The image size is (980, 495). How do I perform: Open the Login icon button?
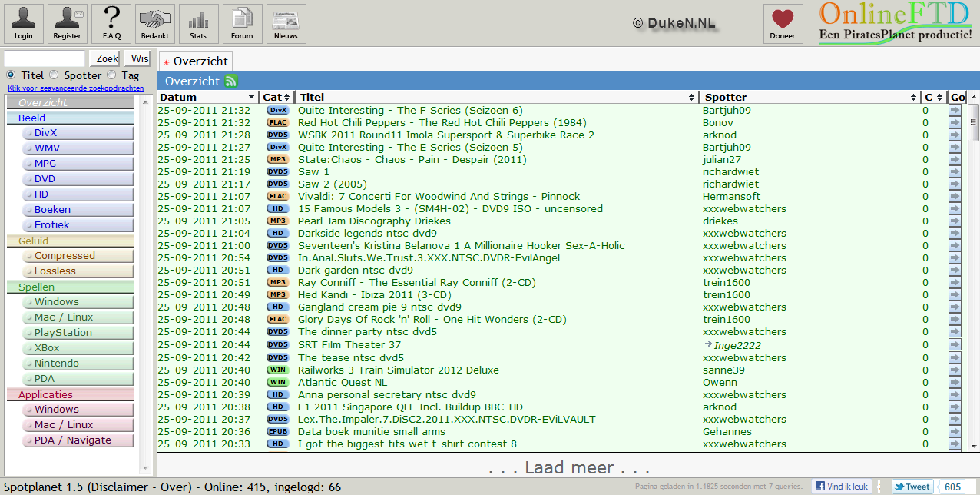tap(24, 24)
